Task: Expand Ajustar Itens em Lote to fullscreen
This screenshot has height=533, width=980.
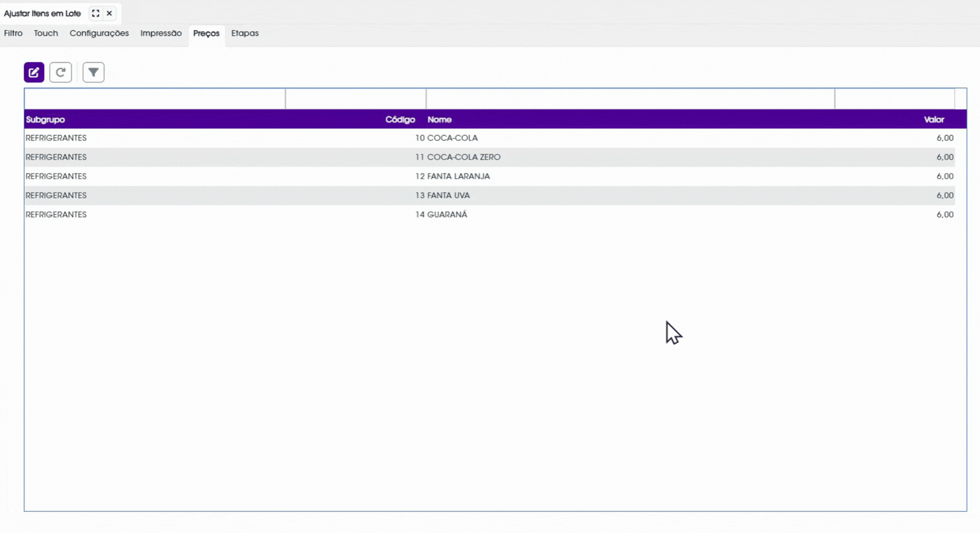Action: (95, 13)
